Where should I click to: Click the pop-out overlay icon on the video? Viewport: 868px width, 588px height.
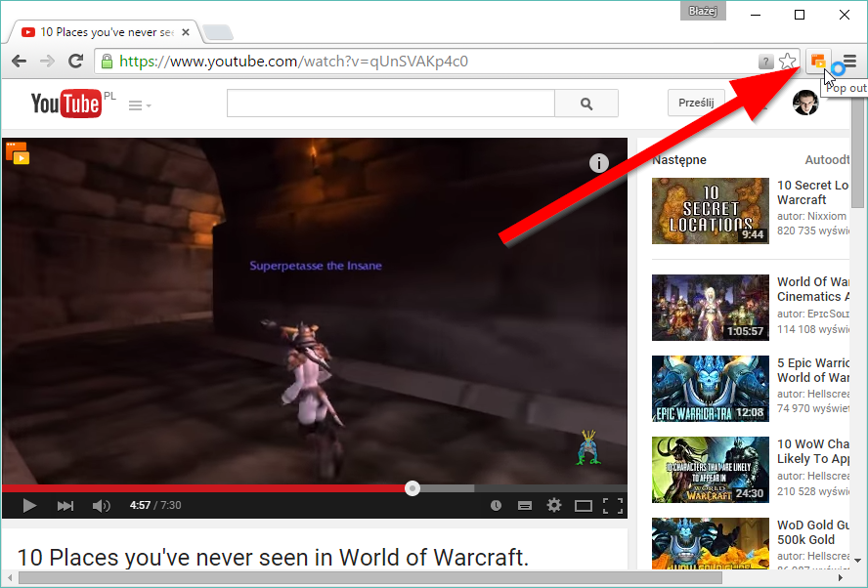(x=18, y=153)
